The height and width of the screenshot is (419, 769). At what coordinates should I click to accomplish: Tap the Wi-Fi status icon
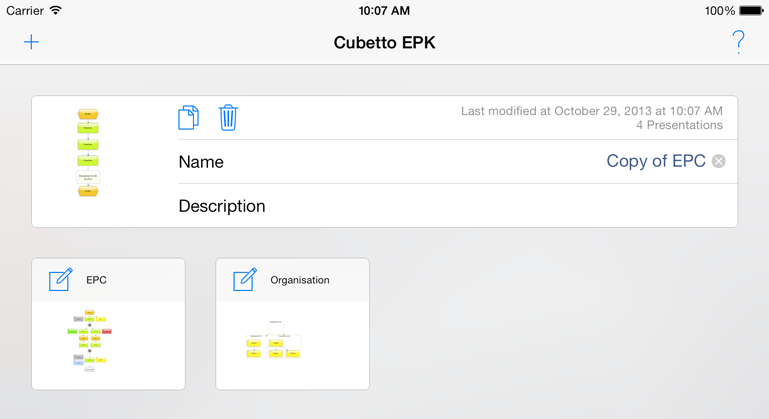click(x=56, y=10)
